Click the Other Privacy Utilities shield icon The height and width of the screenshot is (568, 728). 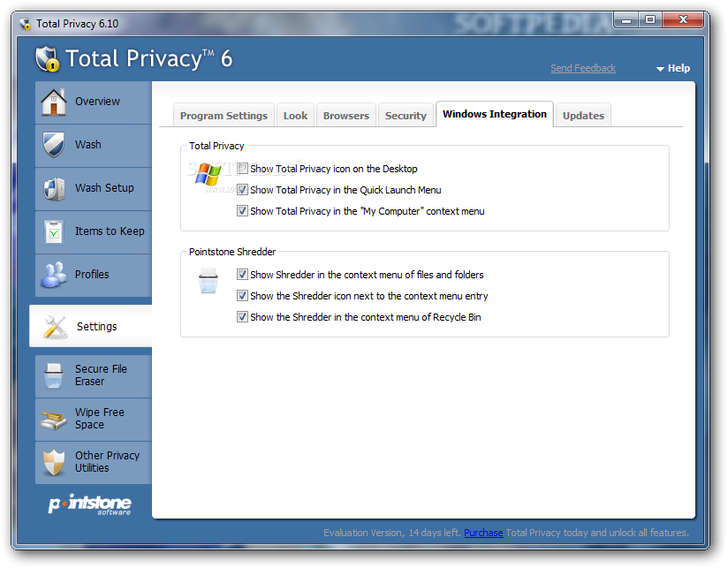pyautogui.click(x=54, y=463)
